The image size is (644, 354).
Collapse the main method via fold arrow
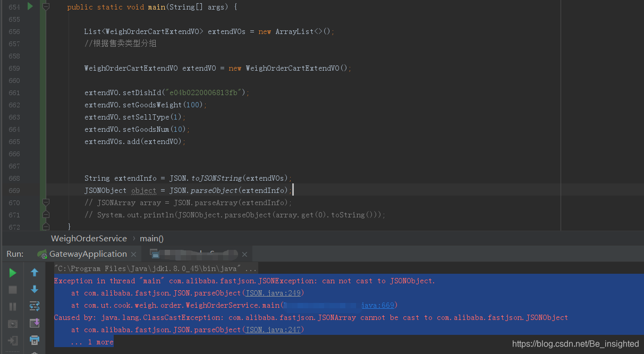pos(46,6)
